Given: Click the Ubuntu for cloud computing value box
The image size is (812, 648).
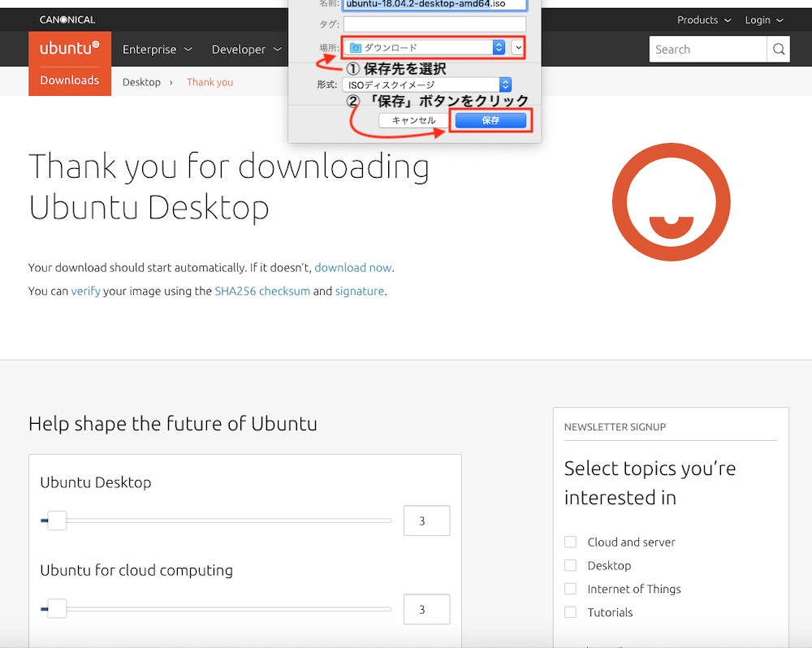Looking at the screenshot, I should pos(427,609).
